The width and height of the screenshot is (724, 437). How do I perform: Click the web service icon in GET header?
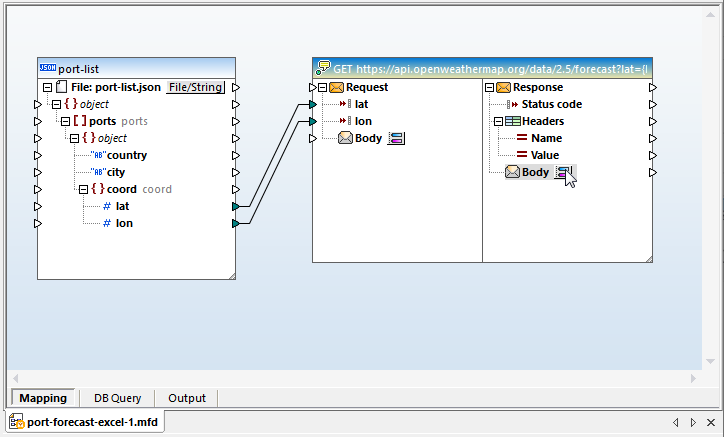(x=323, y=68)
